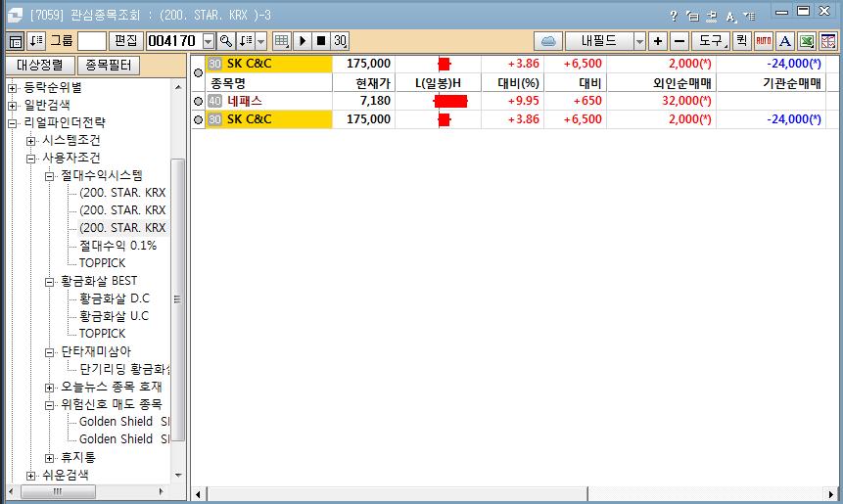Select TOPPICK under 절대수익시스템
Viewport: 843px width, 504px height.
(x=102, y=263)
